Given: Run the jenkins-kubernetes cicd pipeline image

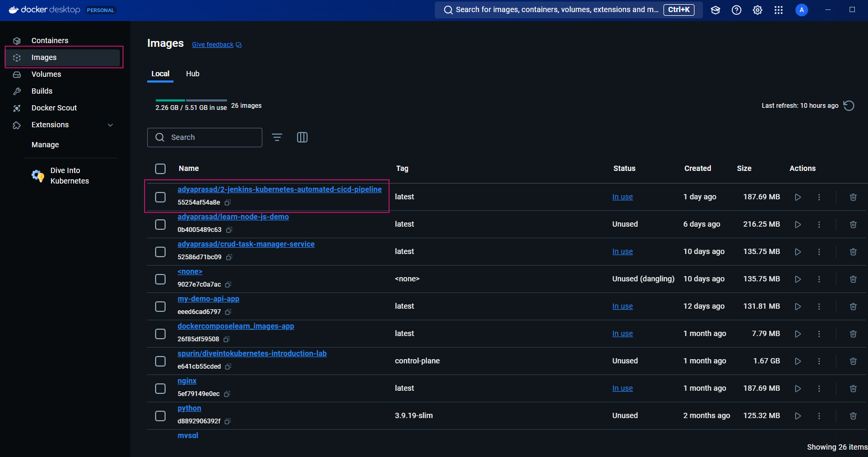Looking at the screenshot, I should pos(798,197).
